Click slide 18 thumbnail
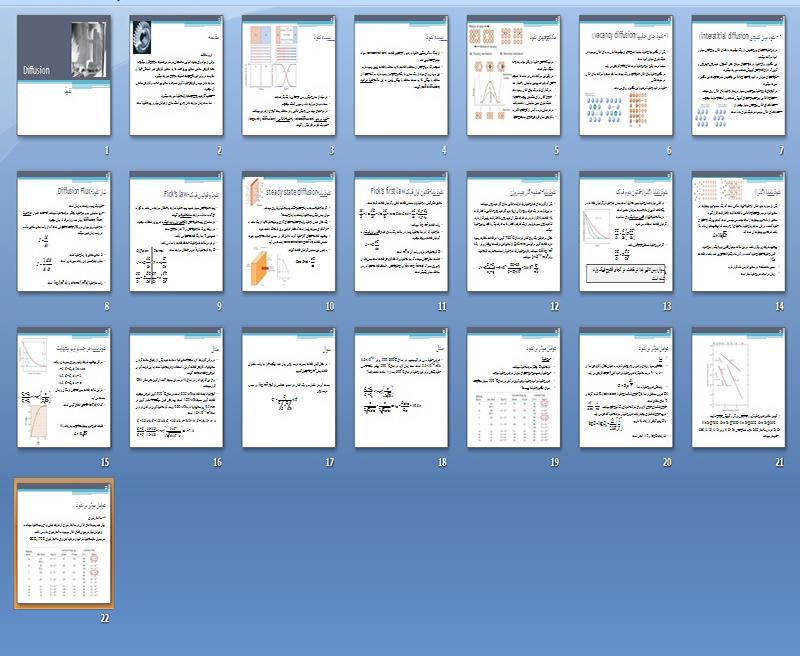 [x=401, y=388]
